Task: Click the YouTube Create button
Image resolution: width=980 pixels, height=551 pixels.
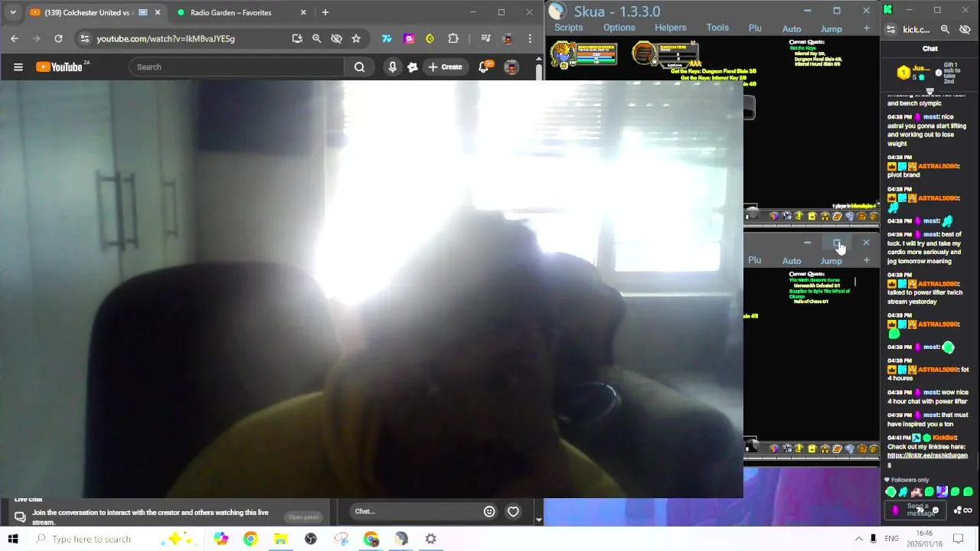Action: (x=445, y=67)
